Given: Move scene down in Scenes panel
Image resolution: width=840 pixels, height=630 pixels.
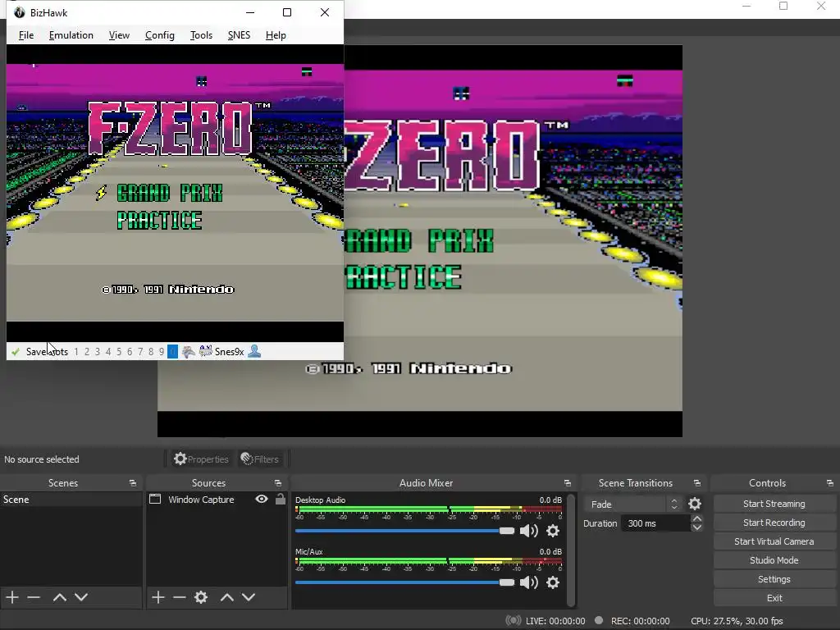Looking at the screenshot, I should point(81,597).
